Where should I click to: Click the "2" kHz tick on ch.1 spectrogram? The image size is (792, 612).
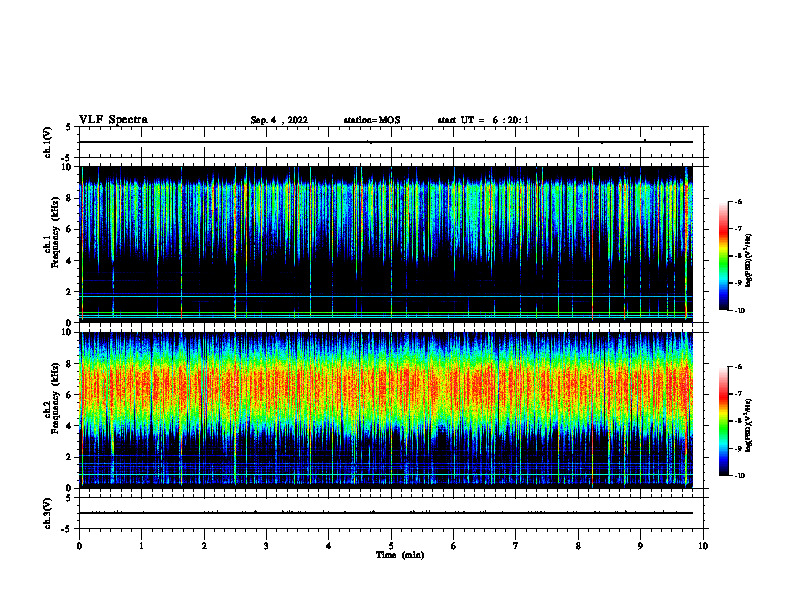pos(69,292)
